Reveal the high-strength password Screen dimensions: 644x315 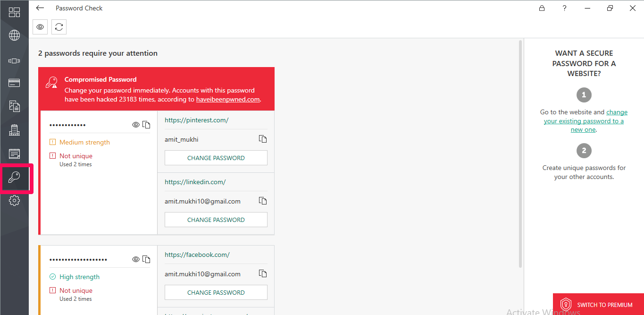coord(136,259)
